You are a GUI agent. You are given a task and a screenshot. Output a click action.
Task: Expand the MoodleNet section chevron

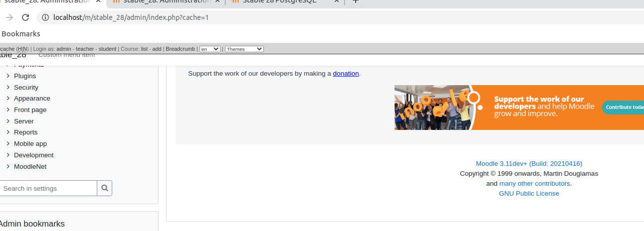[x=8, y=167]
